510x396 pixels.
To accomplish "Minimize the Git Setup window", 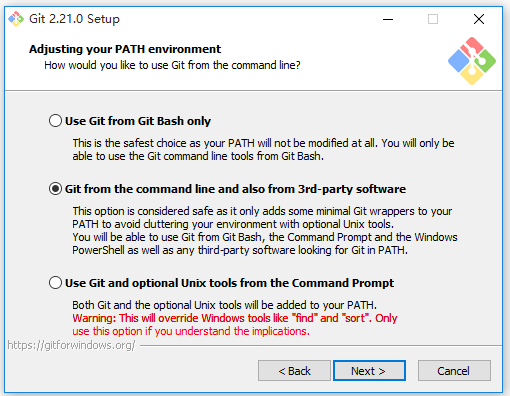I will tap(388, 19).
